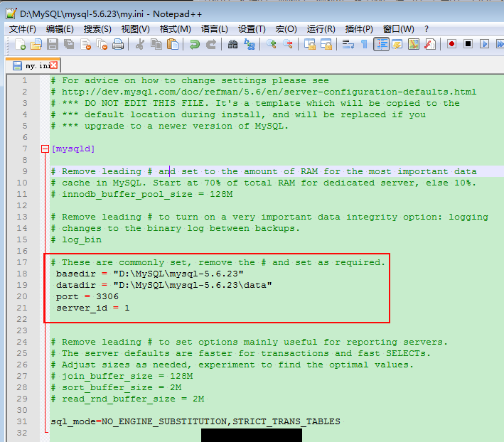The width and height of the screenshot is (504, 442).
Task: Select the my.ini document tab
Action: [33, 66]
